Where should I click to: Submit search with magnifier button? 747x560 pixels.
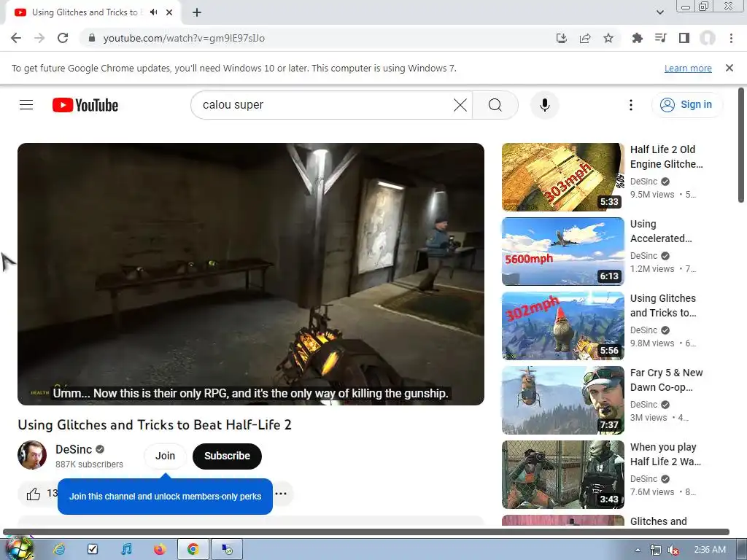tap(495, 105)
